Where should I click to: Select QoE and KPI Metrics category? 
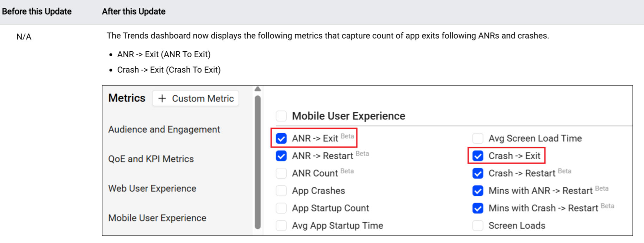[151, 159]
